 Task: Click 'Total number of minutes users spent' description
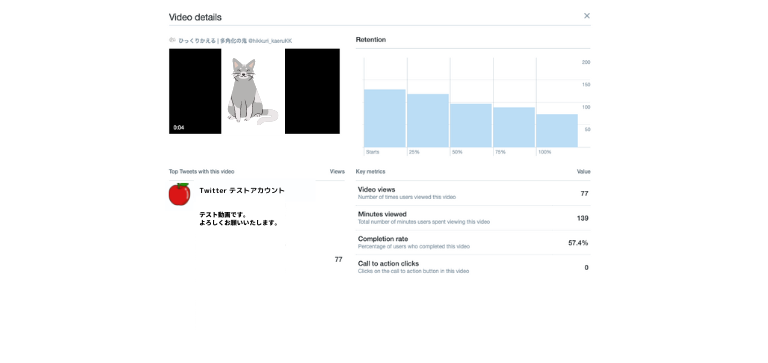424,222
